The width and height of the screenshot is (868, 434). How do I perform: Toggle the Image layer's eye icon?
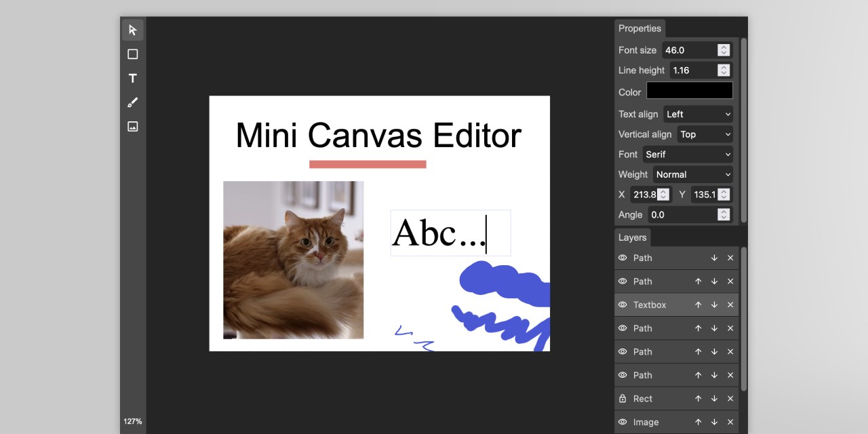pyautogui.click(x=622, y=422)
